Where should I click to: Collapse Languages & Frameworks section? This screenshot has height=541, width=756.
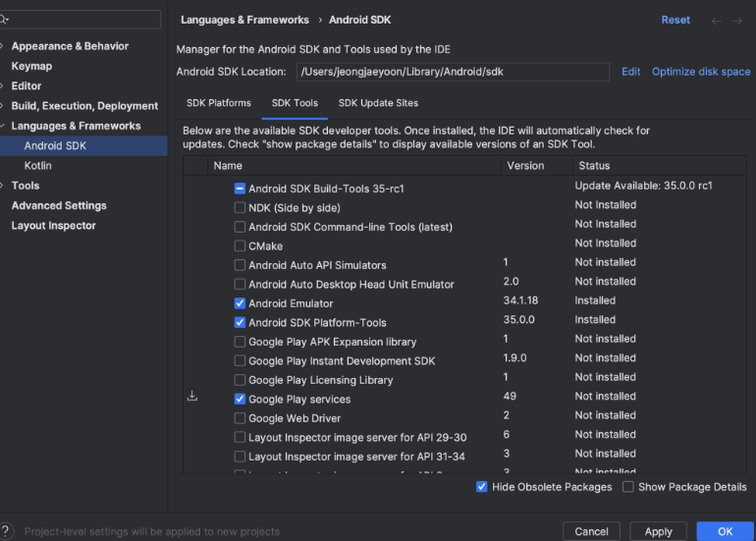2,126
